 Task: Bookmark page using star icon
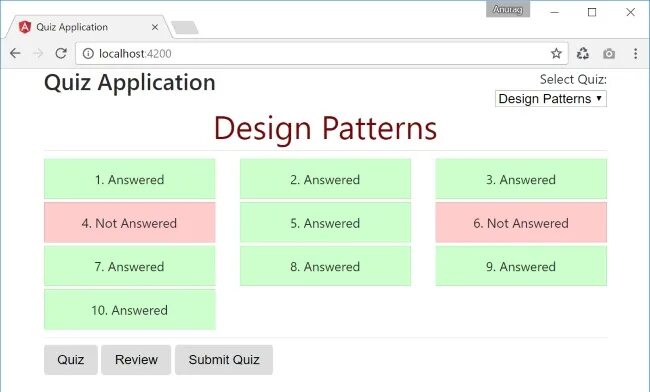pyautogui.click(x=556, y=53)
